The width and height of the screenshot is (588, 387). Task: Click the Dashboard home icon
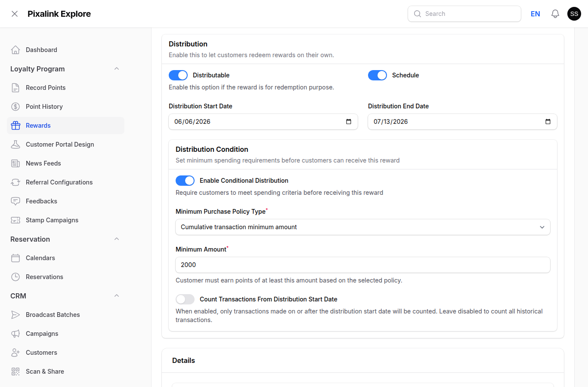tap(15, 50)
